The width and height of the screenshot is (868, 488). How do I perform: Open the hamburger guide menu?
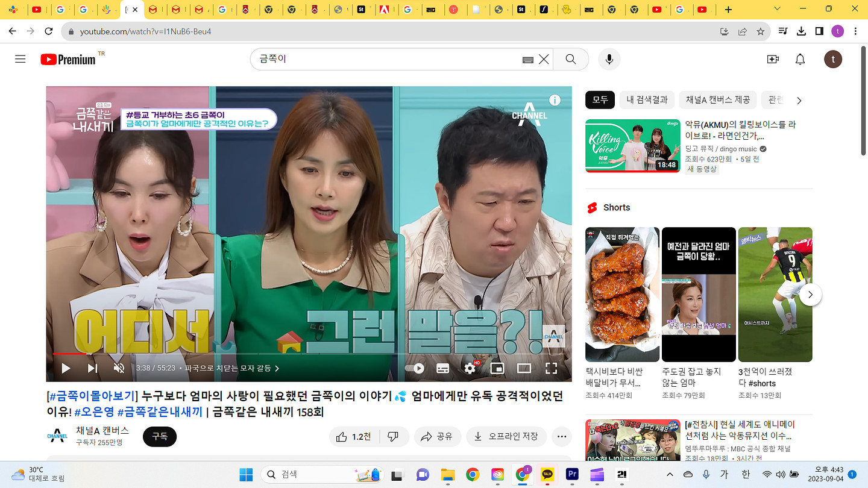tap(20, 59)
